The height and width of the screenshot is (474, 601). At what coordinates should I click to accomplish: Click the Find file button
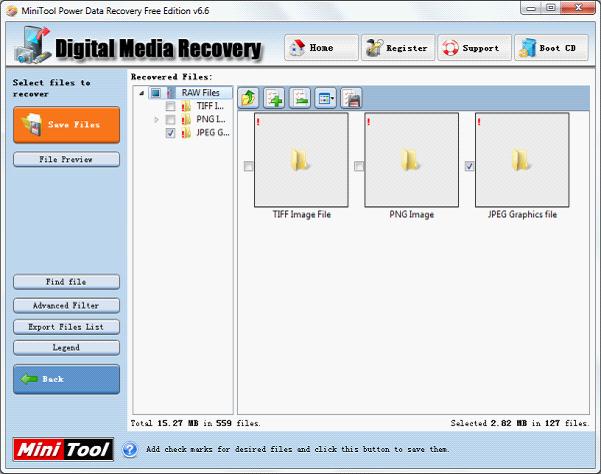(66, 282)
